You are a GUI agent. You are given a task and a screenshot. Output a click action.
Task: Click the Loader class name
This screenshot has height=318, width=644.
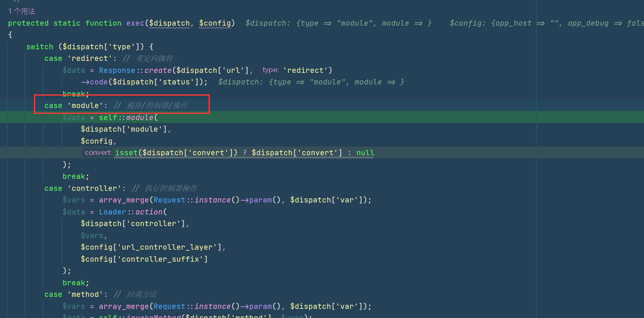(113, 212)
